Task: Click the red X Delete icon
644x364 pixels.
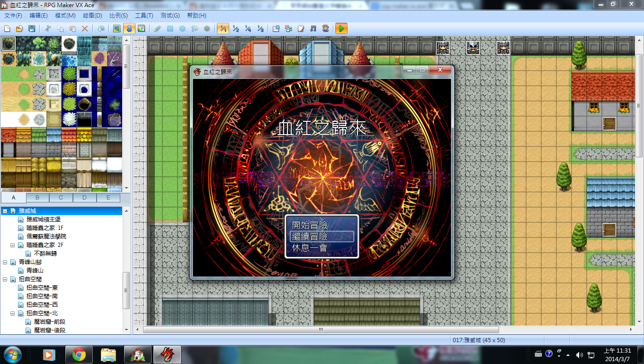Action: coord(85,28)
